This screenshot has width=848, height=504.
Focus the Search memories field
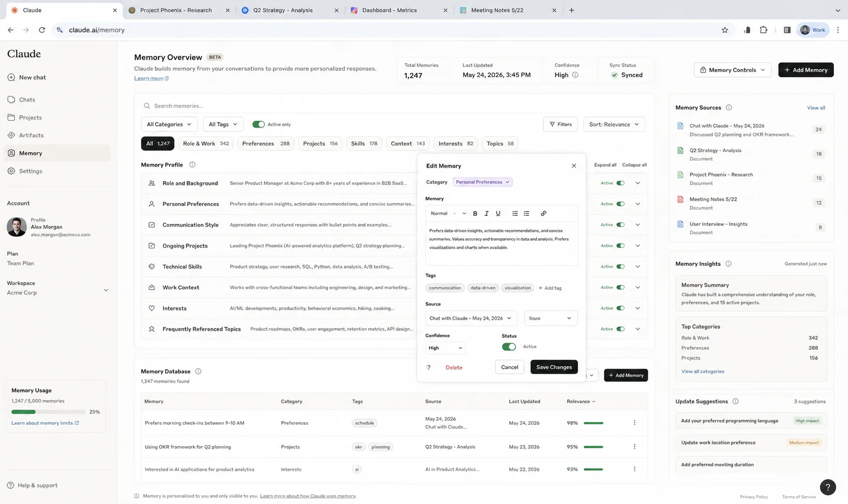tap(394, 106)
